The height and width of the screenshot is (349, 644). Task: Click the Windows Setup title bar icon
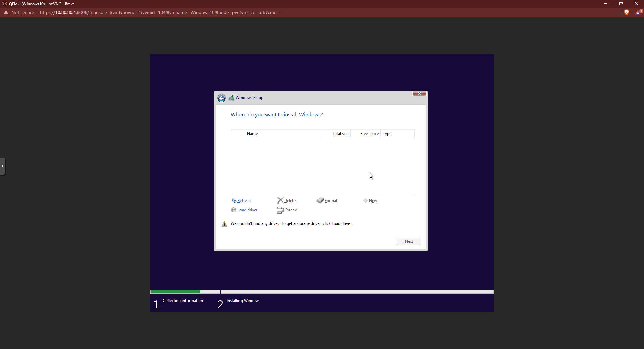[x=231, y=98]
